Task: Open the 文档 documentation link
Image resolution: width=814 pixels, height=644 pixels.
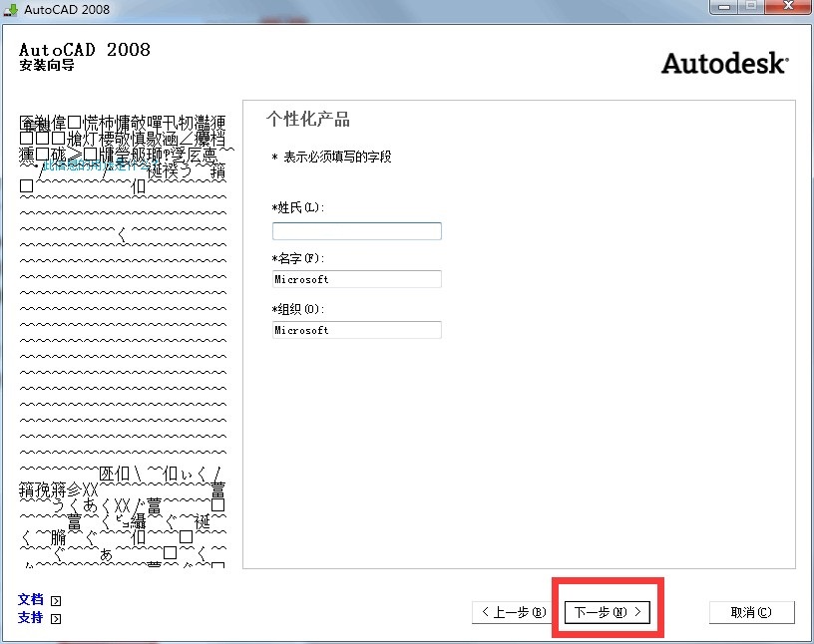Action: (x=31, y=600)
